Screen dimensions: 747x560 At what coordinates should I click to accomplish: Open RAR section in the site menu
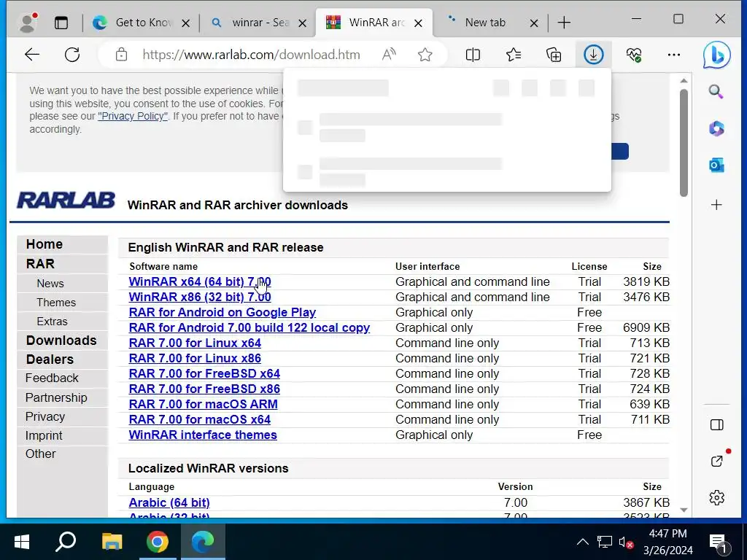click(41, 264)
